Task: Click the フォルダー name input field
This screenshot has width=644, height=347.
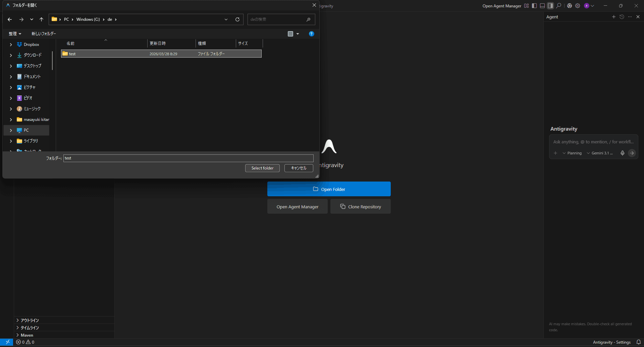Action: click(188, 158)
